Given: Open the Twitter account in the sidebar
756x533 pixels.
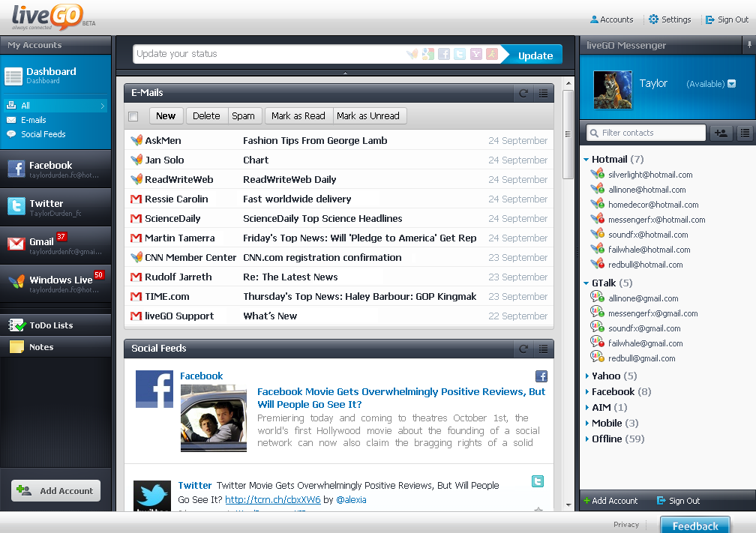Looking at the screenshot, I should (x=55, y=207).
